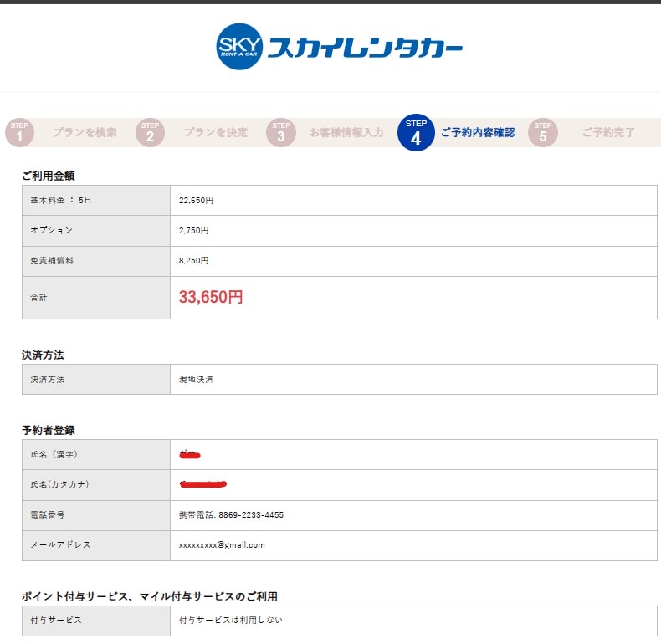Click the 免責補償料 value 8,250円
Image resolution: width=661 pixels, height=644 pixels.
(x=194, y=261)
